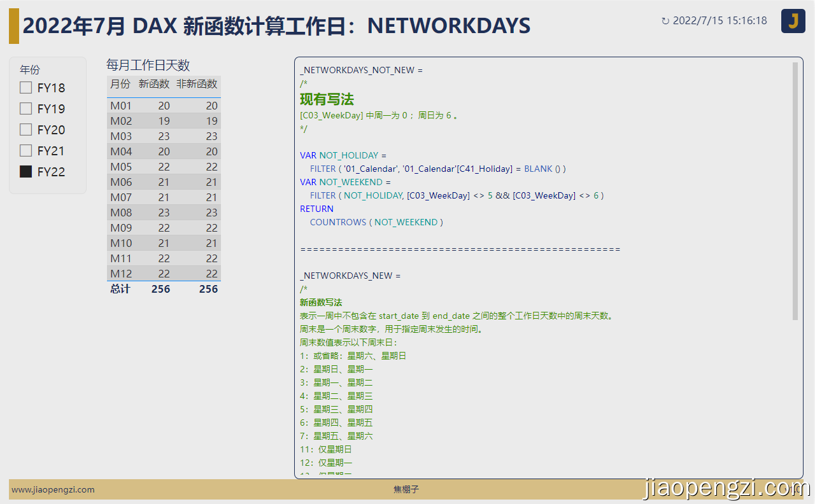Click the _NETWORKDAYS_NEW = line

350,276
